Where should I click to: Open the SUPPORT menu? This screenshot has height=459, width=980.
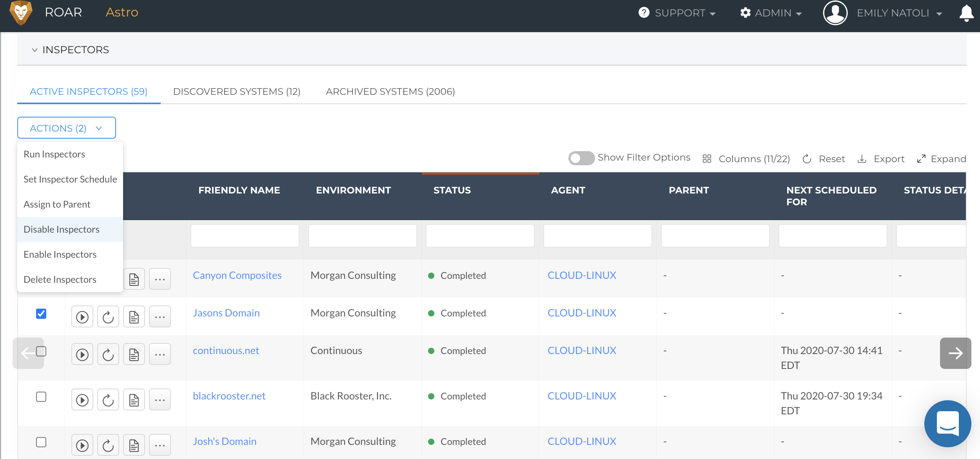click(677, 13)
